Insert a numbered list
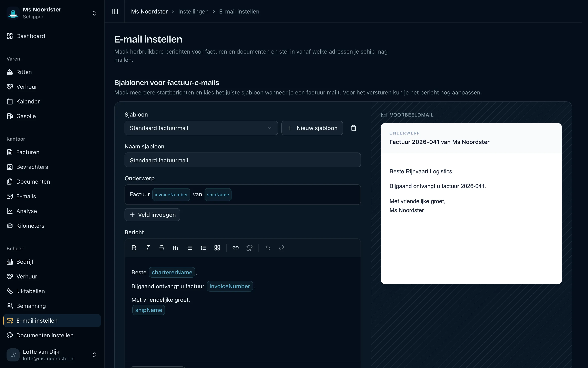The height and width of the screenshot is (368, 588). [203, 248]
